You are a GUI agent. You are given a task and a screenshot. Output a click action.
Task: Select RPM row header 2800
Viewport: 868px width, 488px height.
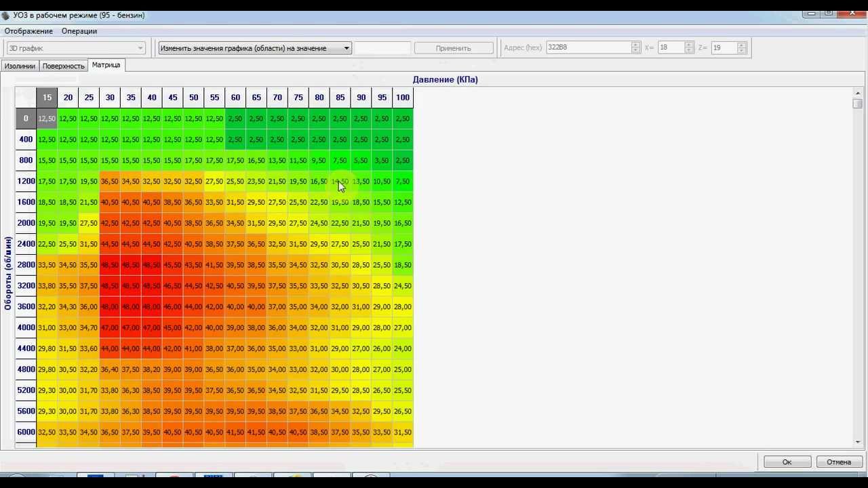(x=26, y=265)
